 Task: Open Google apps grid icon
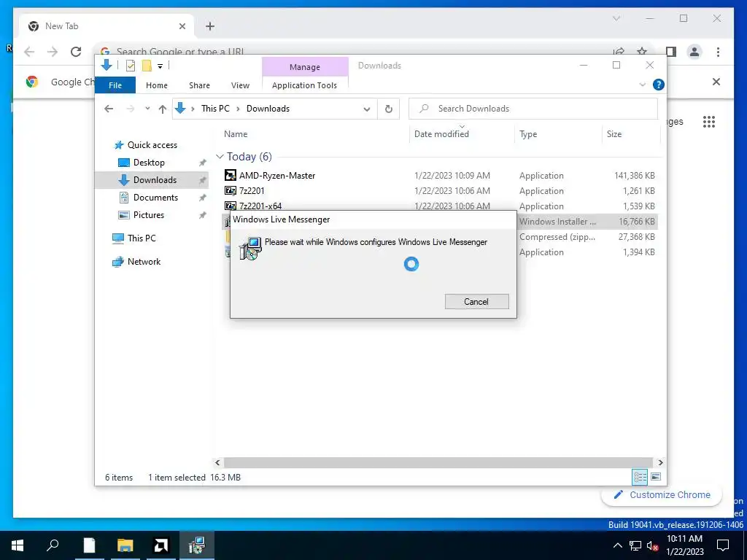click(709, 122)
